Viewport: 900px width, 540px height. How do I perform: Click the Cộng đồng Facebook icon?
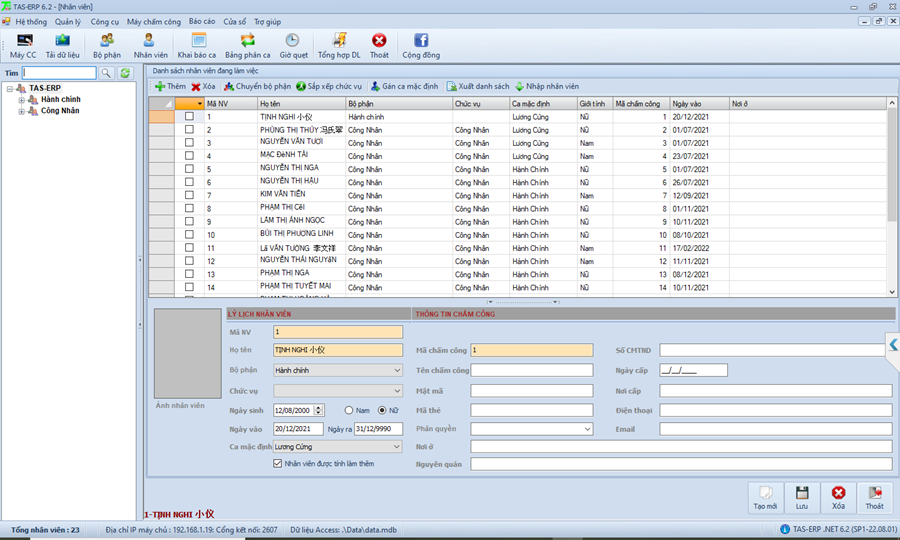421,45
